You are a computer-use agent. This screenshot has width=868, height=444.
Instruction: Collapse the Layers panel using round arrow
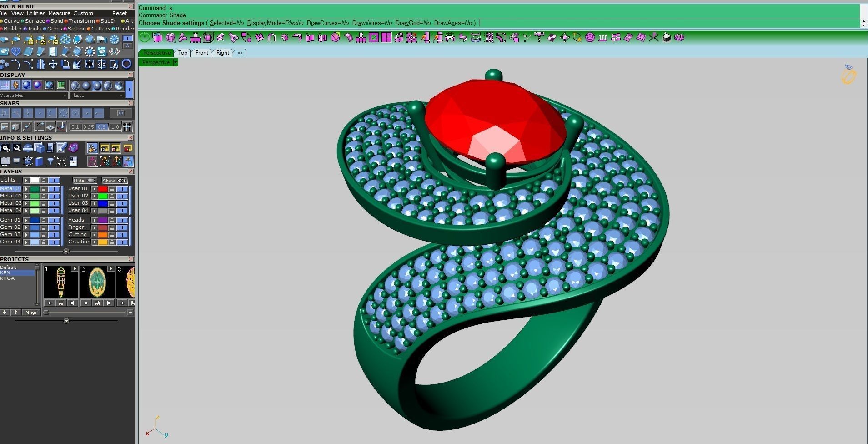pyautogui.click(x=66, y=251)
